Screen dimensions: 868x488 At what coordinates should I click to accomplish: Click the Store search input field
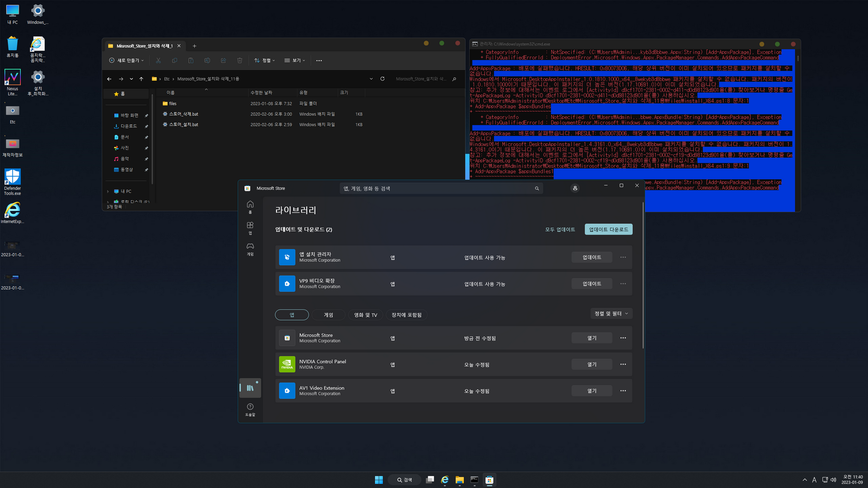(x=441, y=188)
